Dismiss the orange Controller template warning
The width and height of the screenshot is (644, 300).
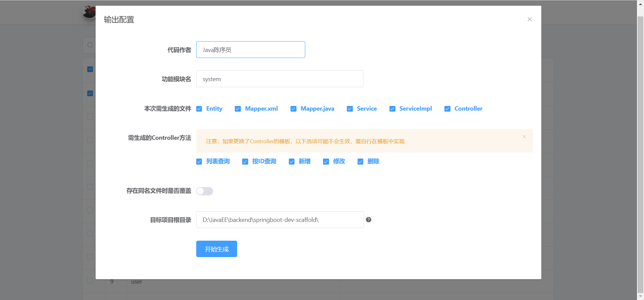coord(524,136)
